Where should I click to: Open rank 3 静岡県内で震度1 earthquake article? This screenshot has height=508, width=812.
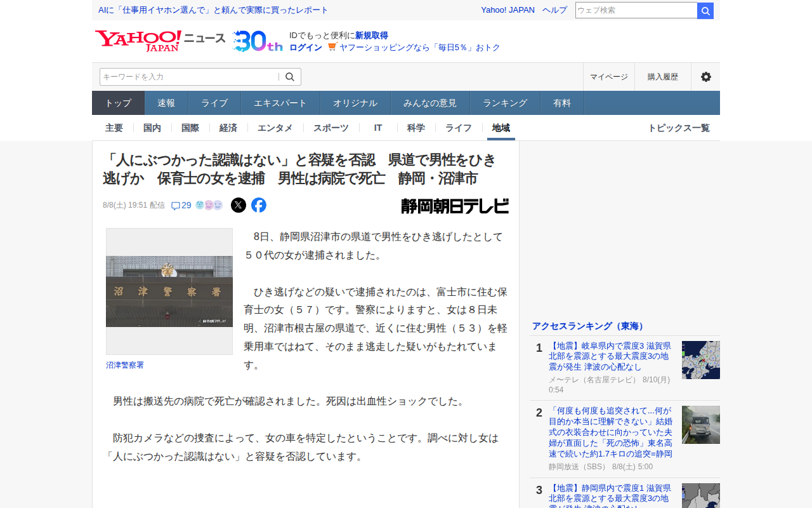coord(610,495)
